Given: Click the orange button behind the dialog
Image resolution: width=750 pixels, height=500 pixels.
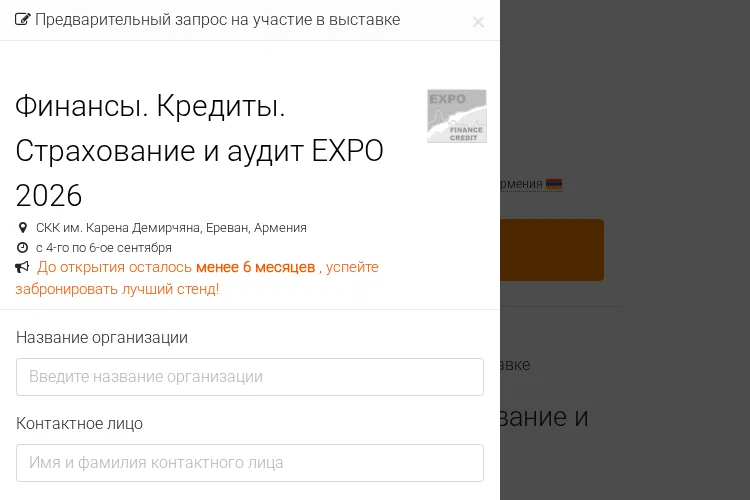Looking at the screenshot, I should tap(552, 250).
